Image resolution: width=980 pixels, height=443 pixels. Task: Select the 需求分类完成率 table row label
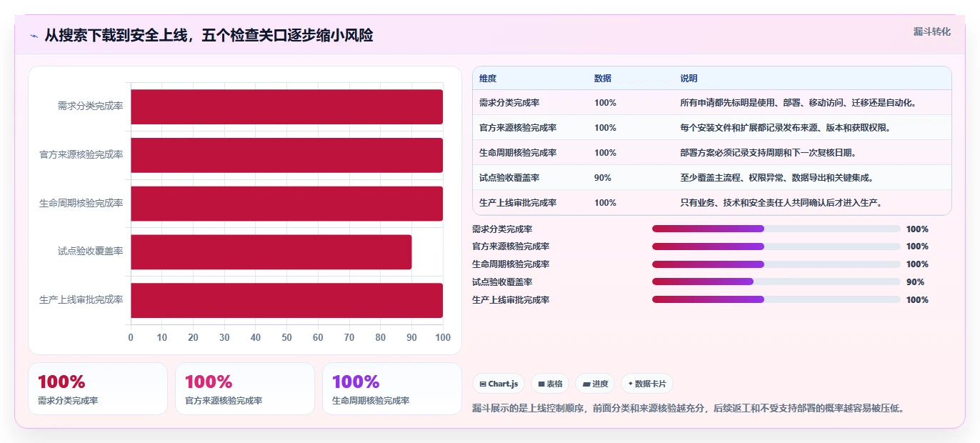pos(509,103)
